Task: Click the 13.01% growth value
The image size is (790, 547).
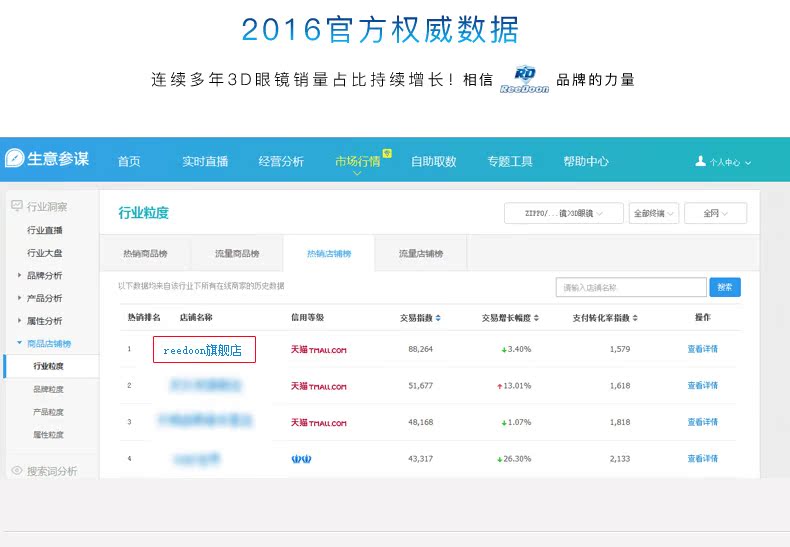Action: (517, 385)
